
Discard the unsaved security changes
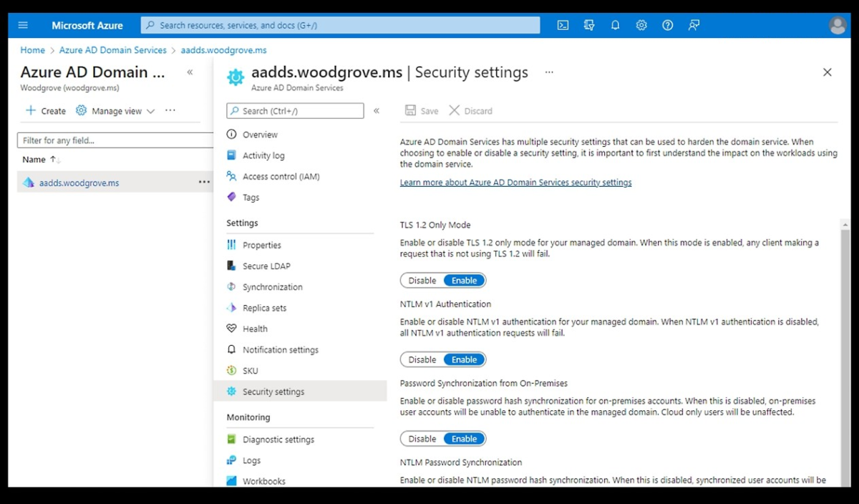pos(470,110)
